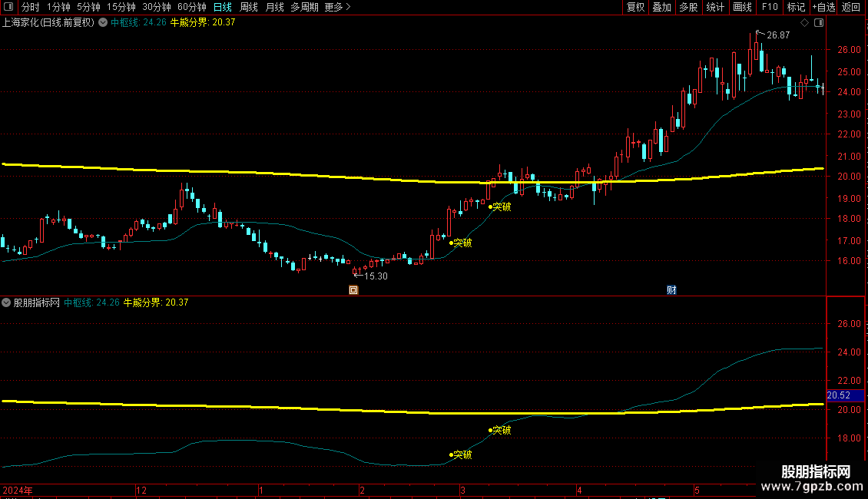Click upper 突破 signal in sub-chart

[x=502, y=430]
